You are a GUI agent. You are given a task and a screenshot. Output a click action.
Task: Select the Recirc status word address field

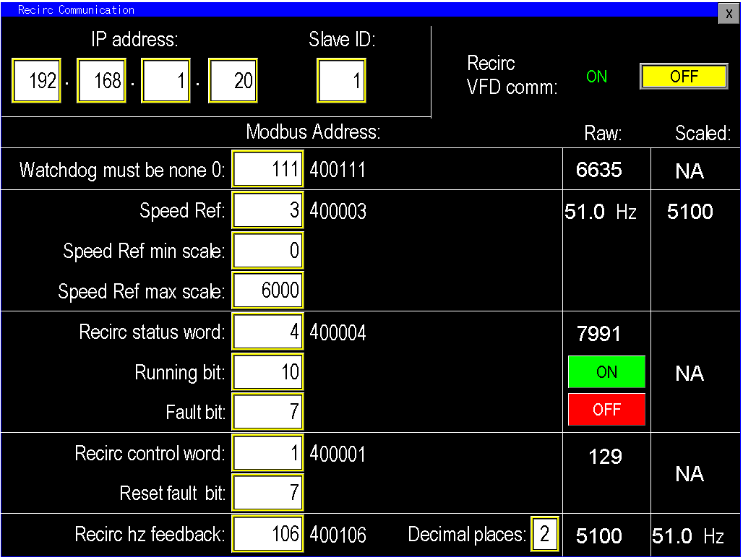[267, 332]
